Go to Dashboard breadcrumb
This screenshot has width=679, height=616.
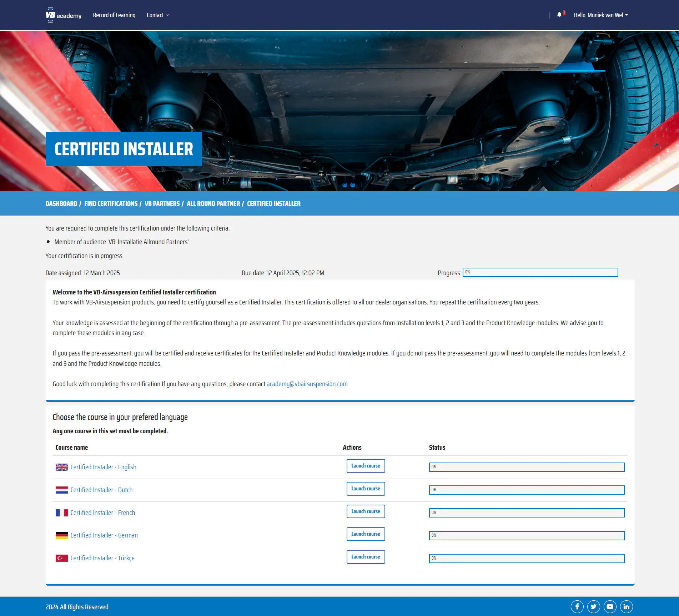click(61, 204)
